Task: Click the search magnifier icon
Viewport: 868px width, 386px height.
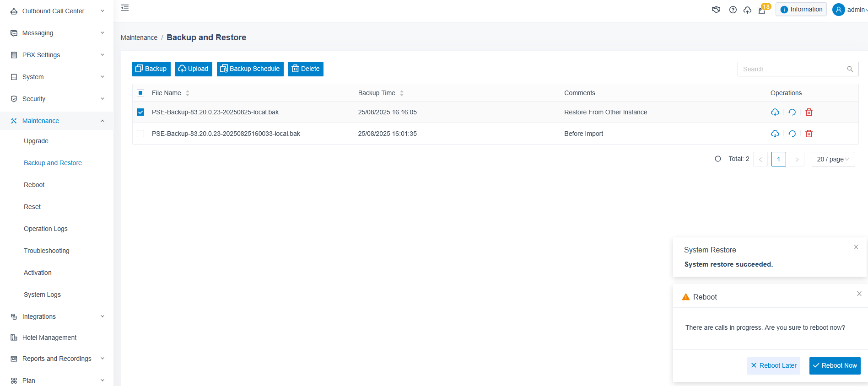Action: [x=850, y=69]
